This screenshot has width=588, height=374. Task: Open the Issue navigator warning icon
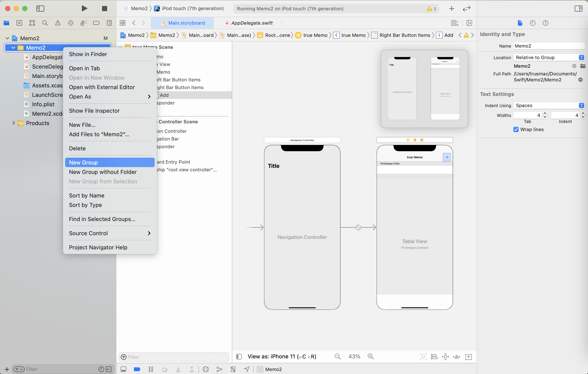(x=58, y=23)
